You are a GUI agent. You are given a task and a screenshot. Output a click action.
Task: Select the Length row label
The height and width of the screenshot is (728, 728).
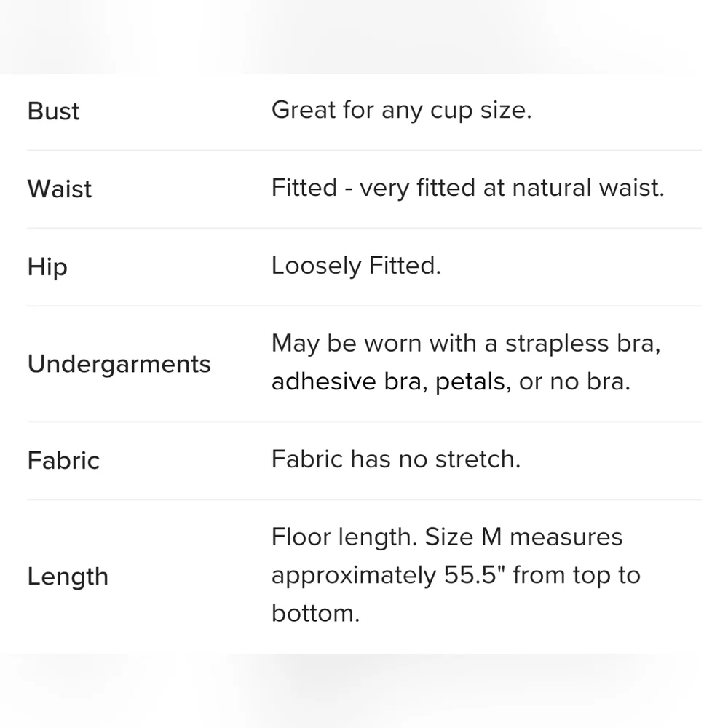pos(68,577)
